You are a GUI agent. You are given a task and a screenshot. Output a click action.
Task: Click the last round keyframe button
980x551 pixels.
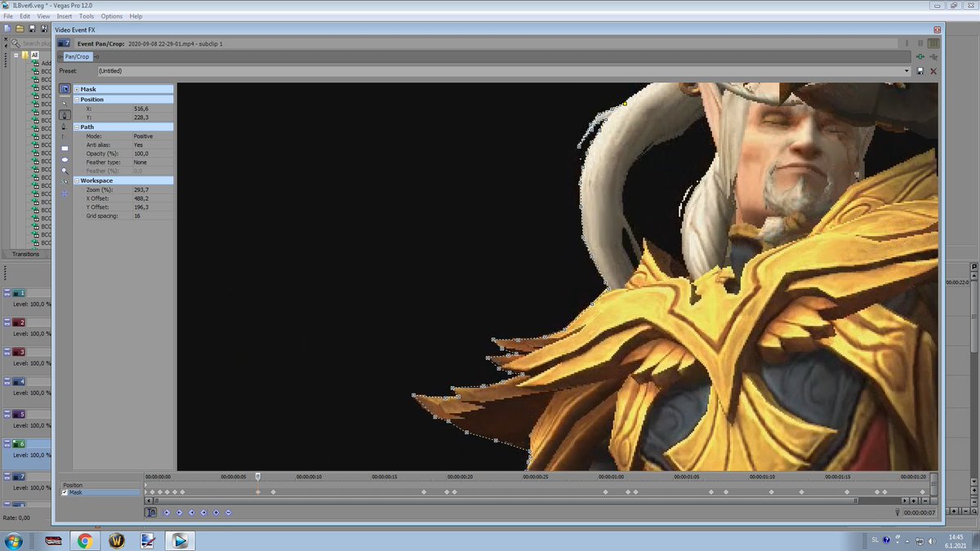click(x=228, y=513)
